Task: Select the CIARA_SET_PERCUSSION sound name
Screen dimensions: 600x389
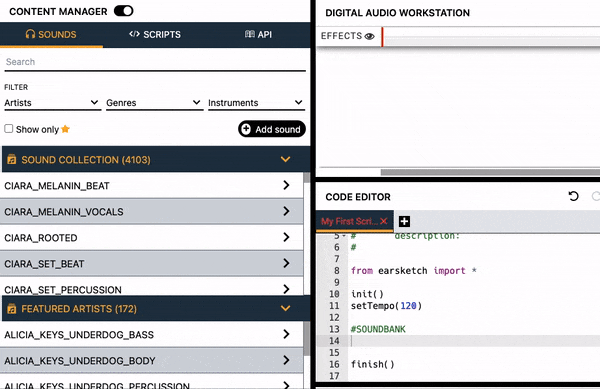Action: pyautogui.click(x=63, y=290)
